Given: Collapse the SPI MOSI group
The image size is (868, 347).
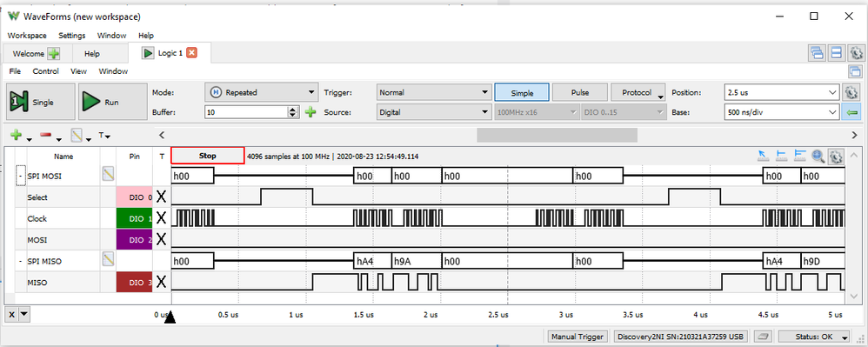Looking at the screenshot, I should click(21, 176).
